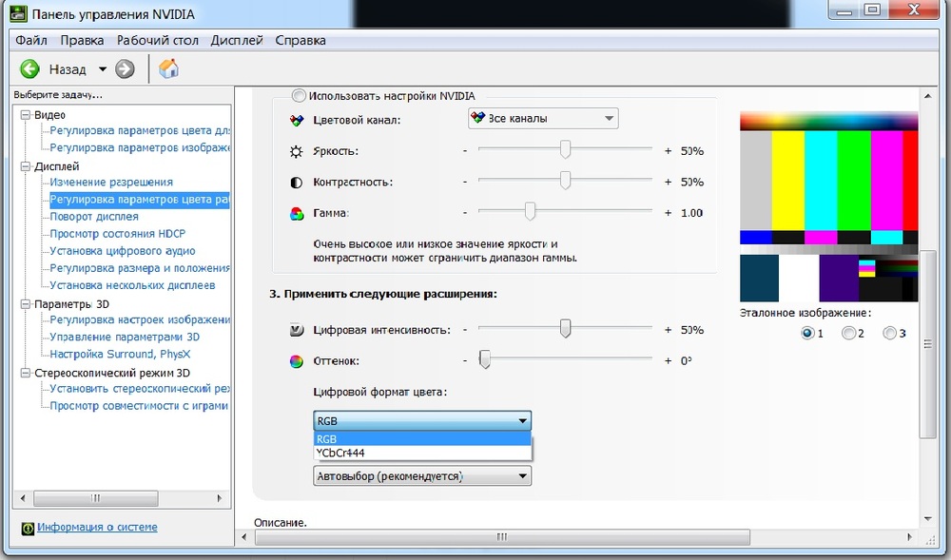Open Просмотр совместимости с играми task
The image size is (951, 560).
139,405
